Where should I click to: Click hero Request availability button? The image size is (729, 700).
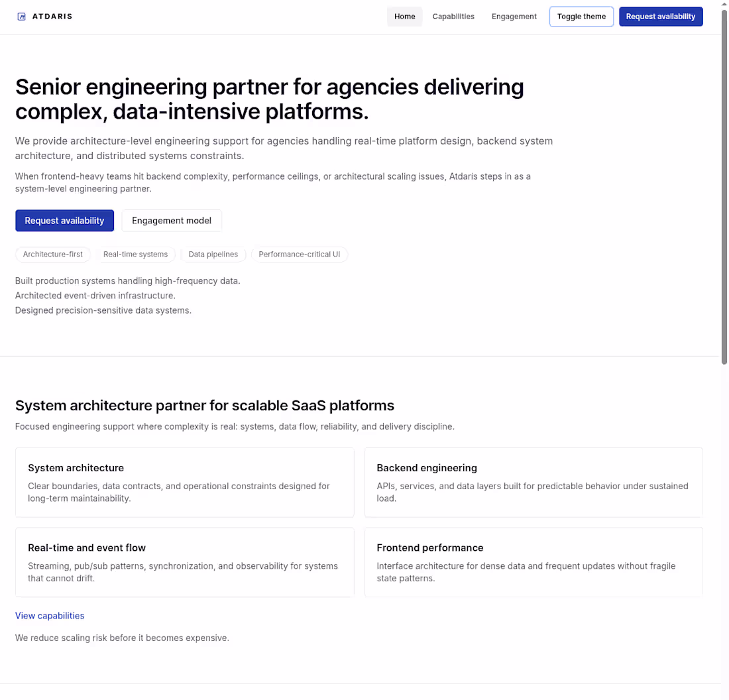(x=65, y=221)
